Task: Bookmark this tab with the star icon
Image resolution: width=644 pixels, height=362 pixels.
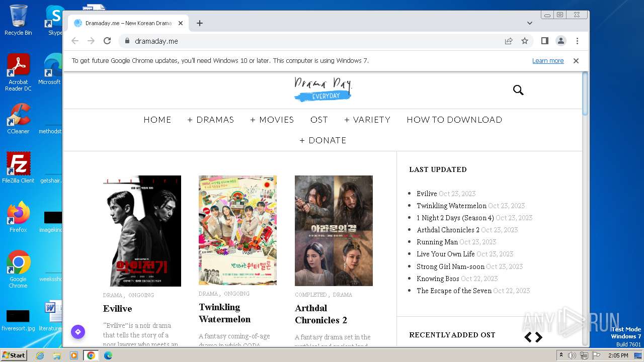Action: (x=525, y=41)
